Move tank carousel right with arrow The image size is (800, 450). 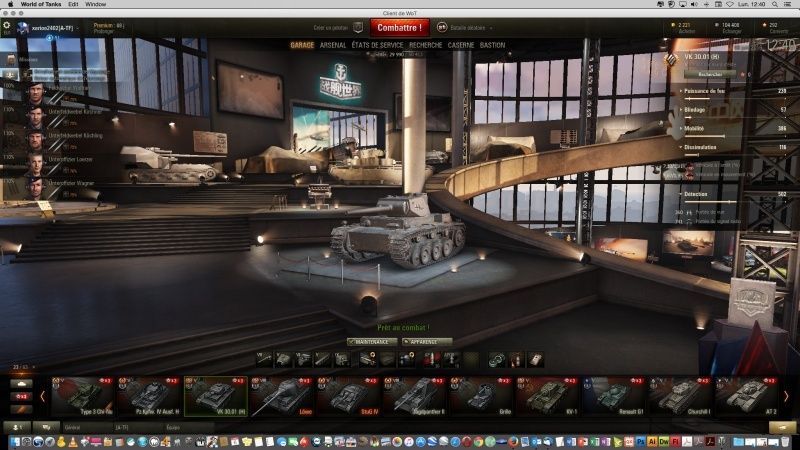pos(786,396)
